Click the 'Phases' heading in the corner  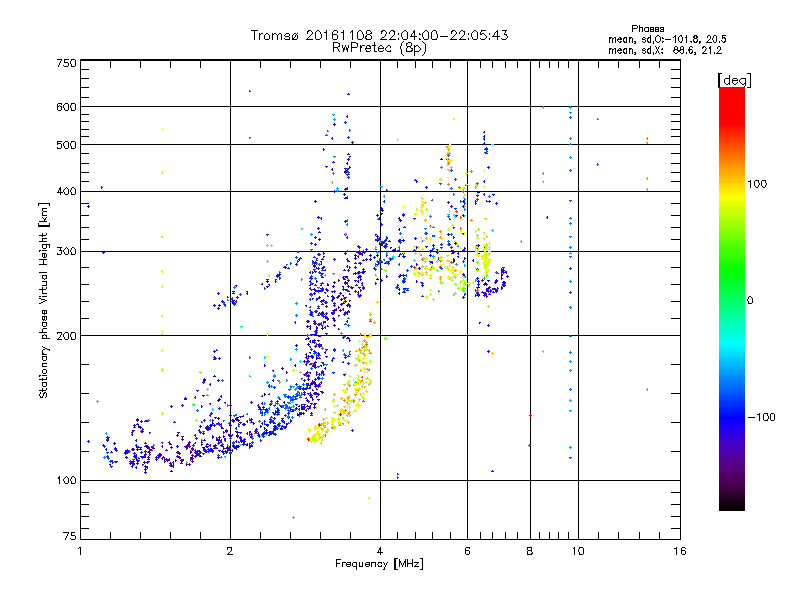click(647, 29)
